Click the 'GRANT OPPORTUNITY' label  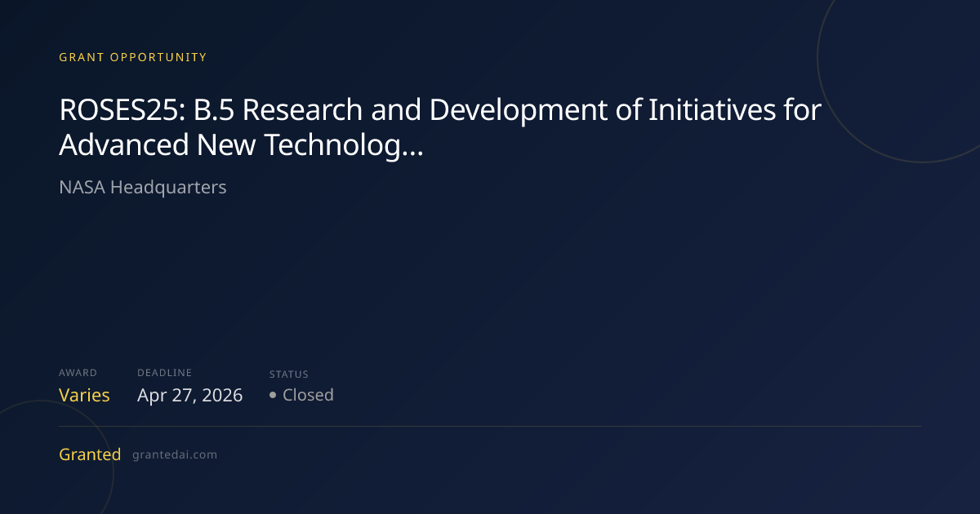pos(133,57)
